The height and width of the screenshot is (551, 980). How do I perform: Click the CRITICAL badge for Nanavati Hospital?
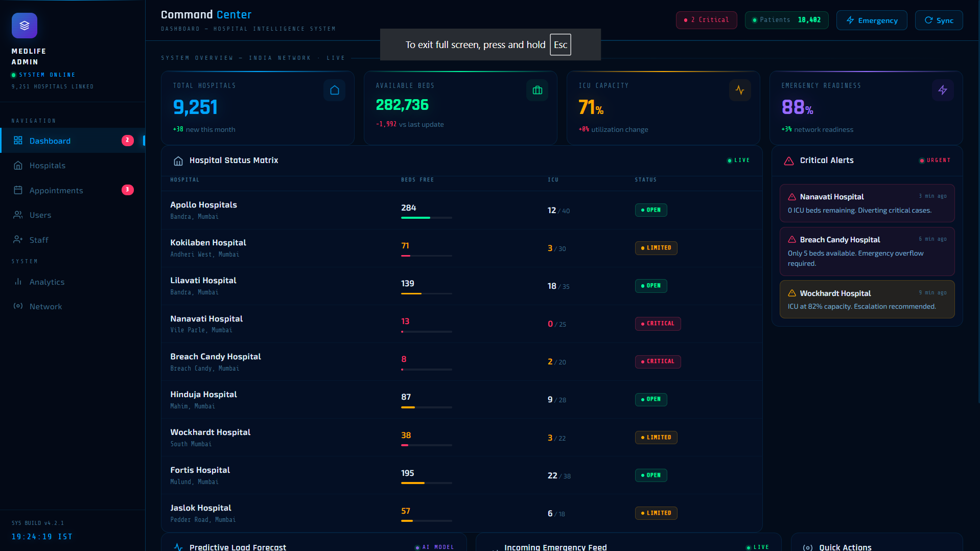658,324
